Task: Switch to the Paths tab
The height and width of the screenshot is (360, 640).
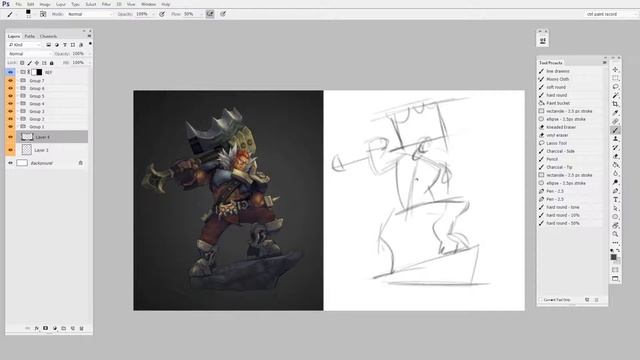Action: tap(30, 36)
